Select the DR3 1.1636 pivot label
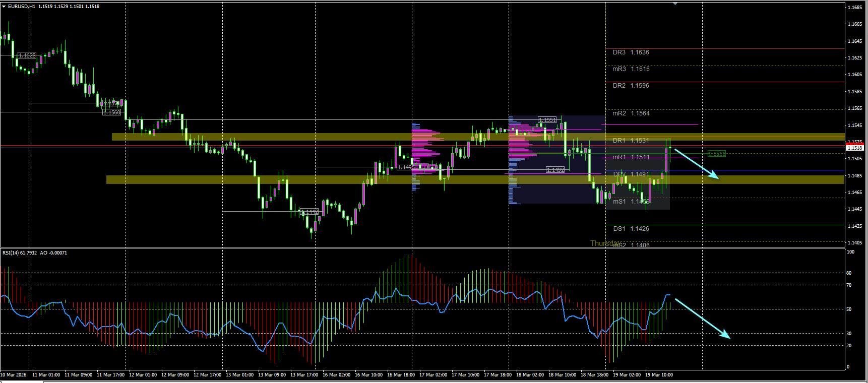The width and height of the screenshot is (868, 383). 631,52
